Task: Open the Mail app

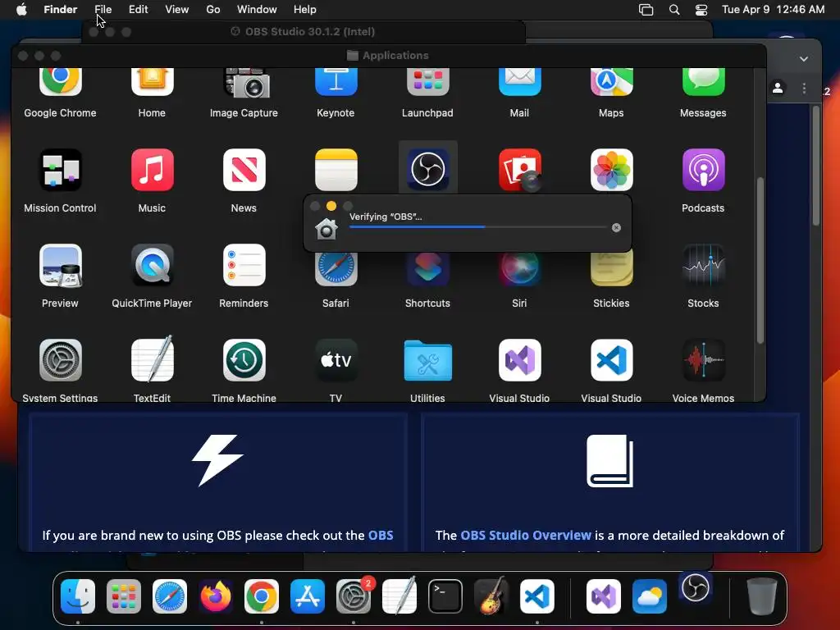Action: (x=519, y=83)
